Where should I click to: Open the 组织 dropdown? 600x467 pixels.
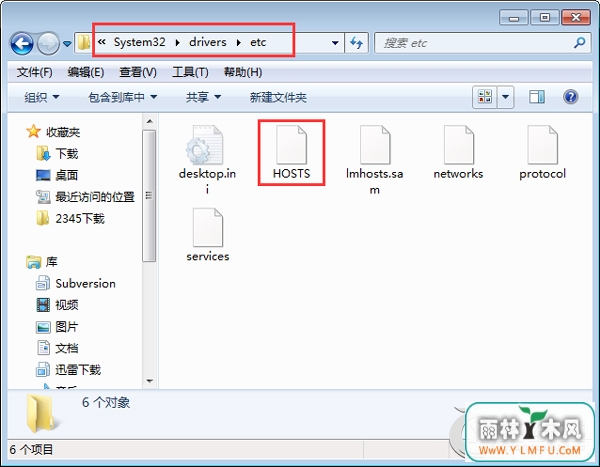42,97
